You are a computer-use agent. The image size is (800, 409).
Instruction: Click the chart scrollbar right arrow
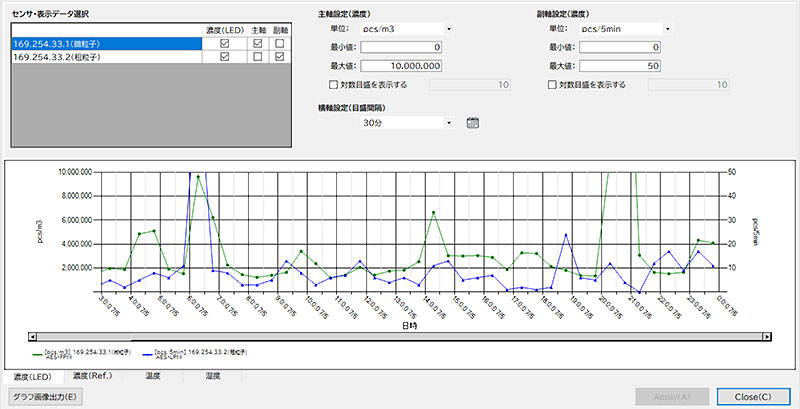pyautogui.click(x=763, y=337)
